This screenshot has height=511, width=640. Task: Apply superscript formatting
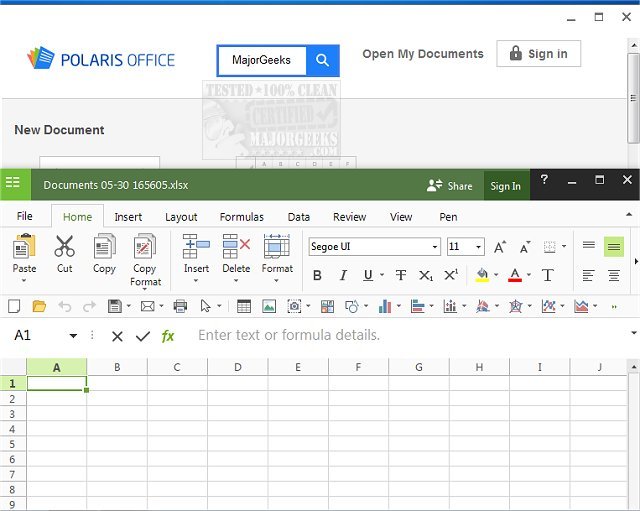[x=451, y=275]
